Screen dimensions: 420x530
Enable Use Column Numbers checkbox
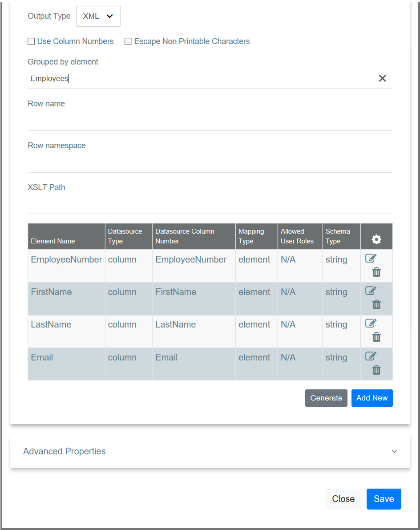pyautogui.click(x=31, y=41)
